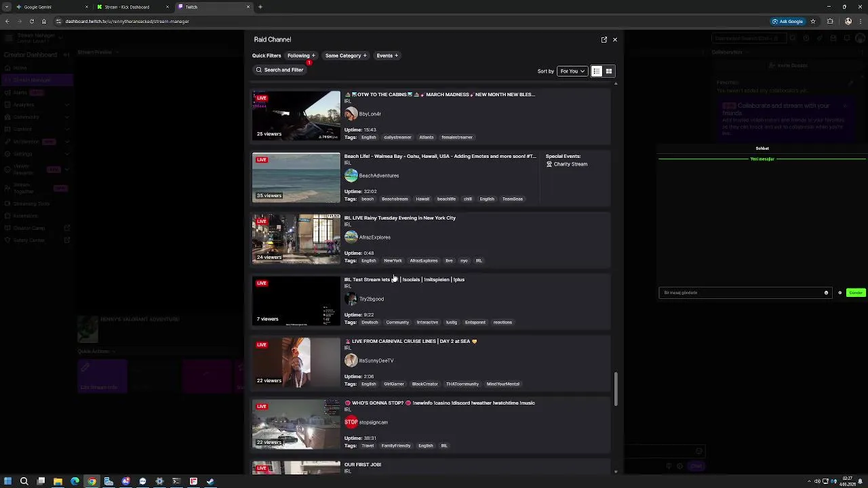
Task: Close the Google Gemini tab
Action: pyautogui.click(x=86, y=7)
